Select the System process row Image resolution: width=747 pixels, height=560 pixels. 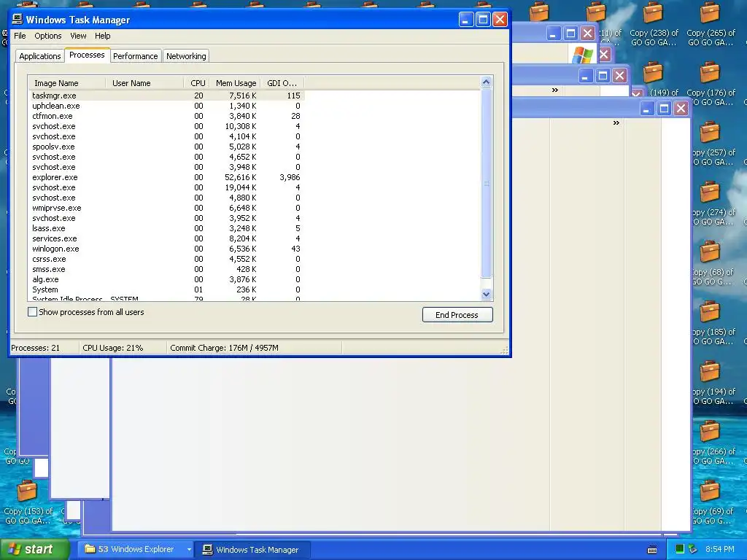tap(166, 289)
